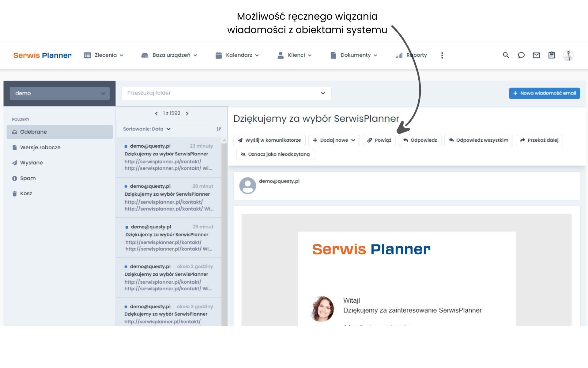Open the envelope mail icon
588x368 pixels.
[536, 55]
